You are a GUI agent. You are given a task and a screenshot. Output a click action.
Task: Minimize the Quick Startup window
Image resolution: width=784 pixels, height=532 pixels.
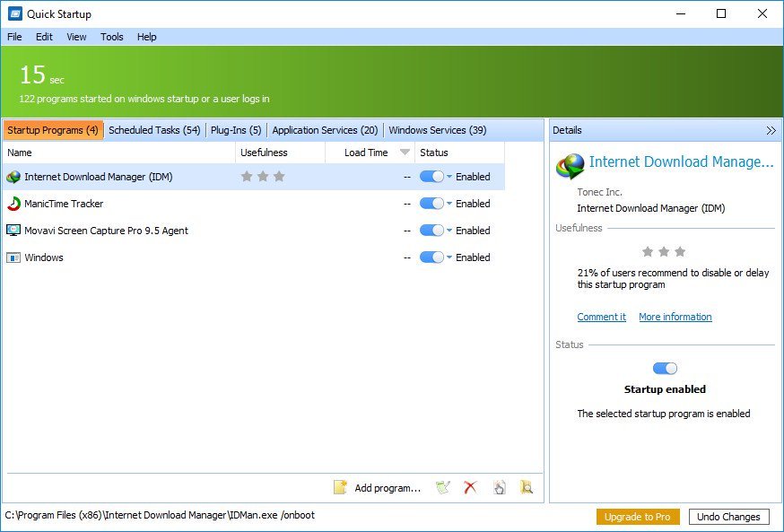(x=681, y=13)
